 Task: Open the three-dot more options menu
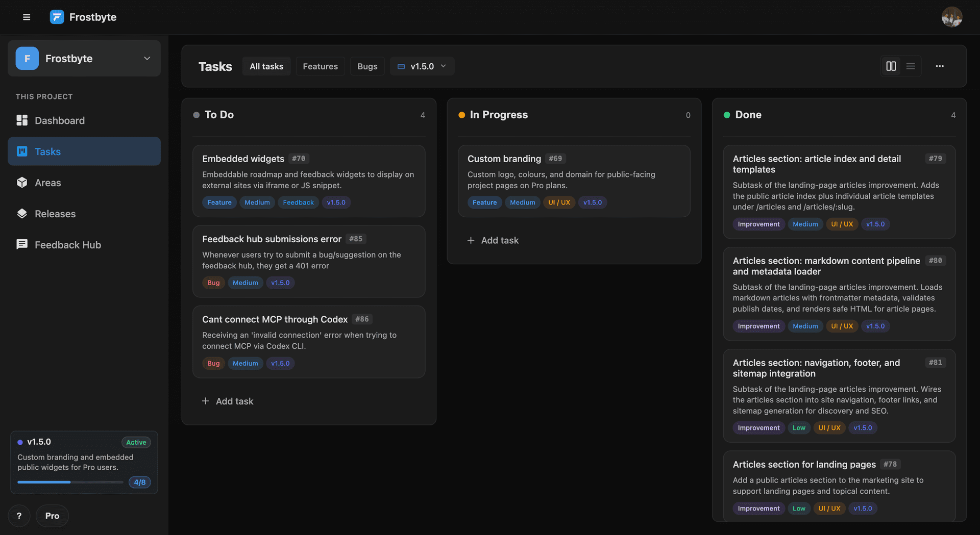point(940,66)
